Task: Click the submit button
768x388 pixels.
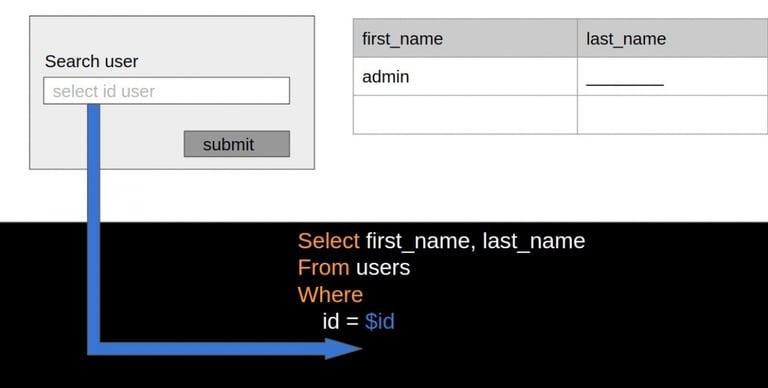Action: [237, 144]
